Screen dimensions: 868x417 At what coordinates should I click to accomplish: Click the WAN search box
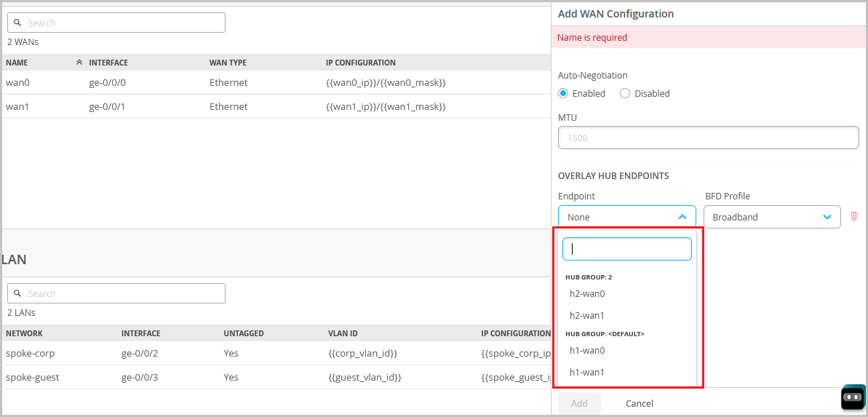click(x=116, y=23)
